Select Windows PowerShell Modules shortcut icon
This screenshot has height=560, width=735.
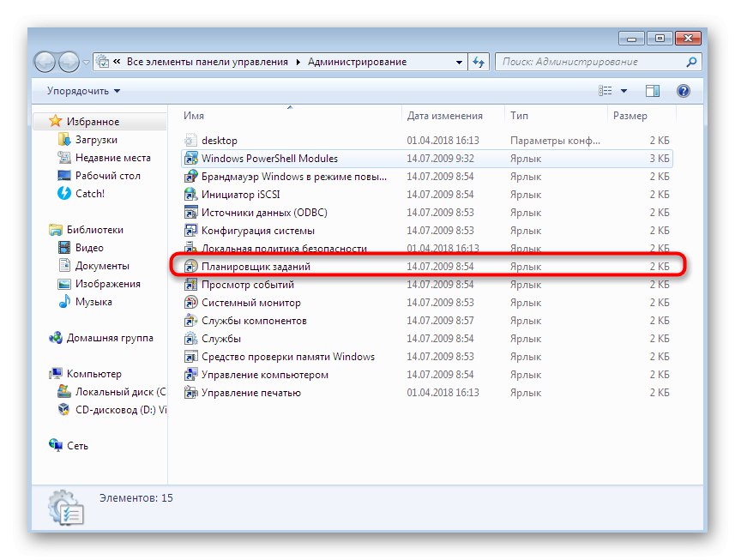tap(190, 159)
